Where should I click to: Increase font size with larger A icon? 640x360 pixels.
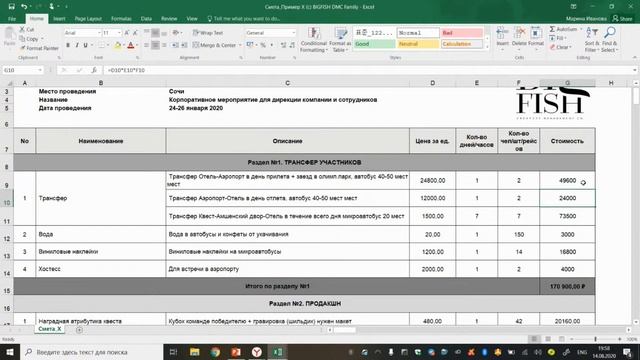[127, 33]
